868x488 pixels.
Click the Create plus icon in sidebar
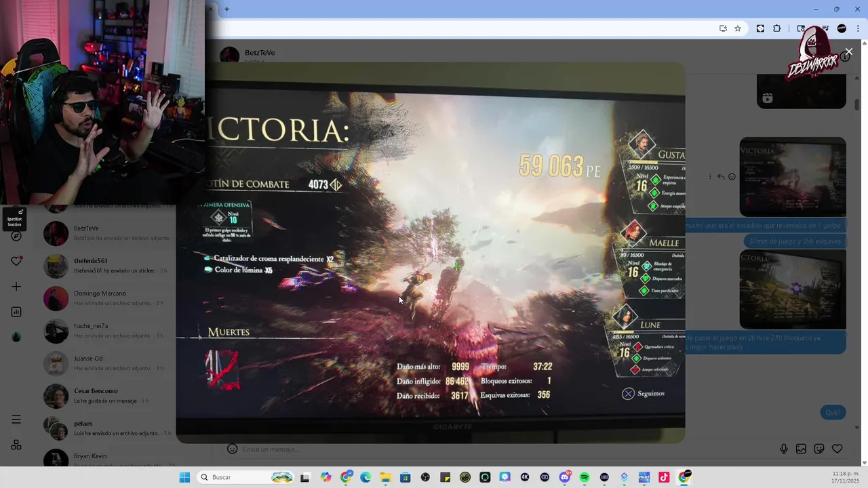click(x=16, y=287)
